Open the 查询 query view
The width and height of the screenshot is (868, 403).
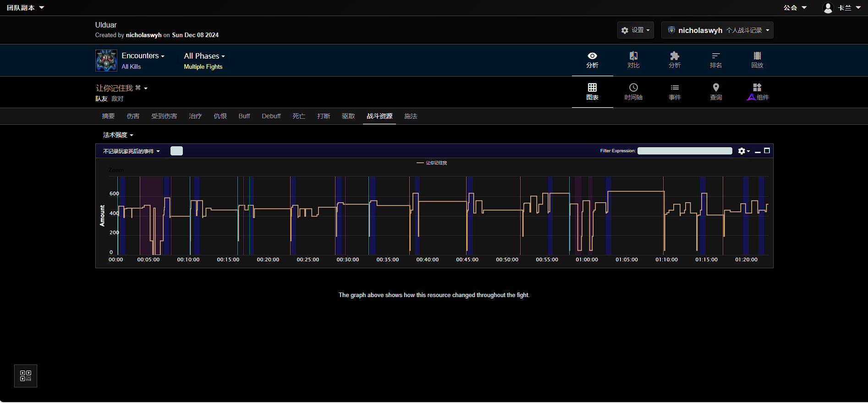[716, 92]
